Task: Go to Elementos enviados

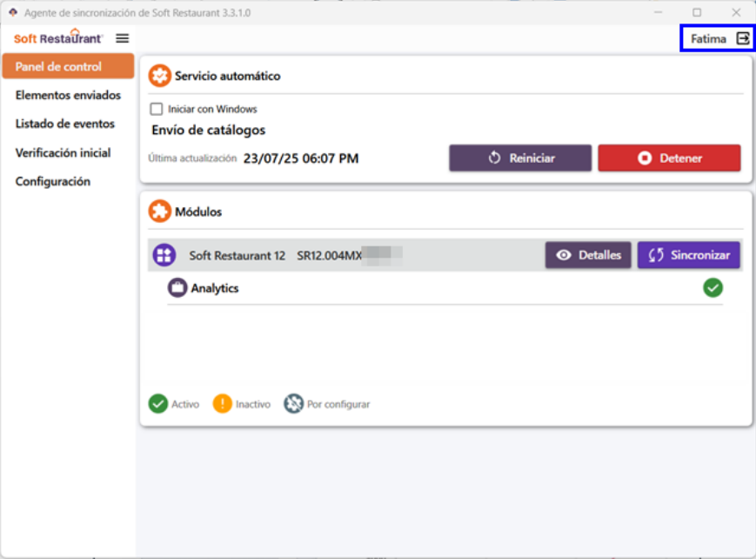Action: 68,95
